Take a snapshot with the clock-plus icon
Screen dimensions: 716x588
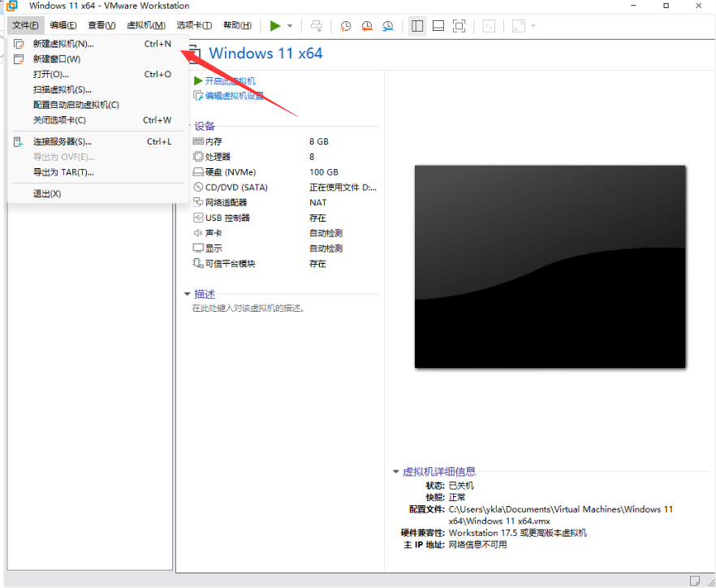tap(346, 26)
